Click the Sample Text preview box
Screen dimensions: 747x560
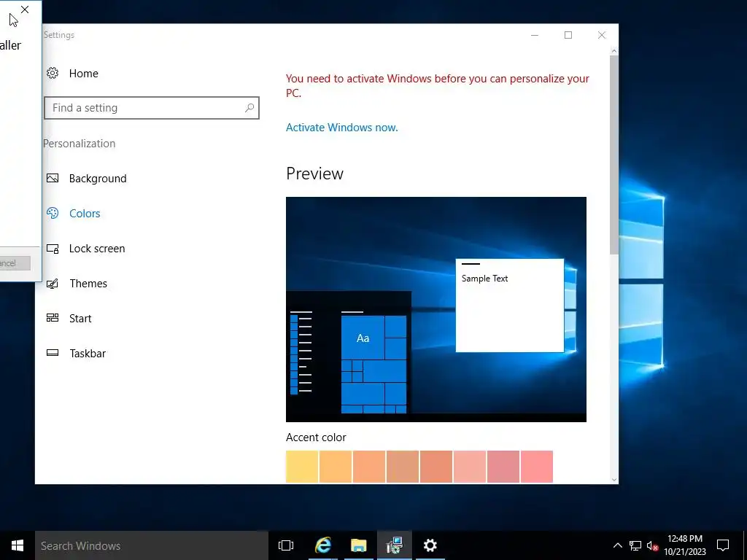tap(510, 306)
